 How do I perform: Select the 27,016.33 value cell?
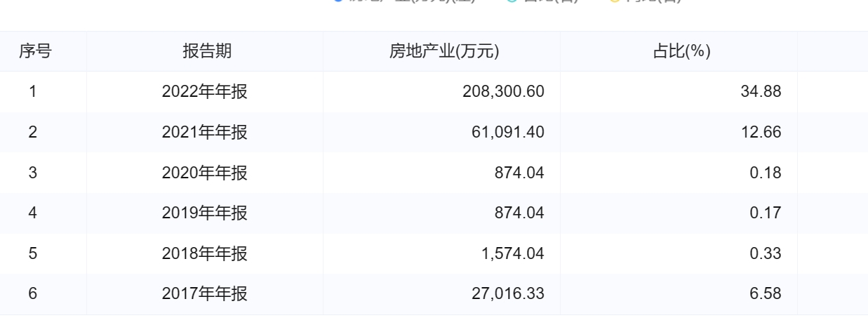coord(507,294)
